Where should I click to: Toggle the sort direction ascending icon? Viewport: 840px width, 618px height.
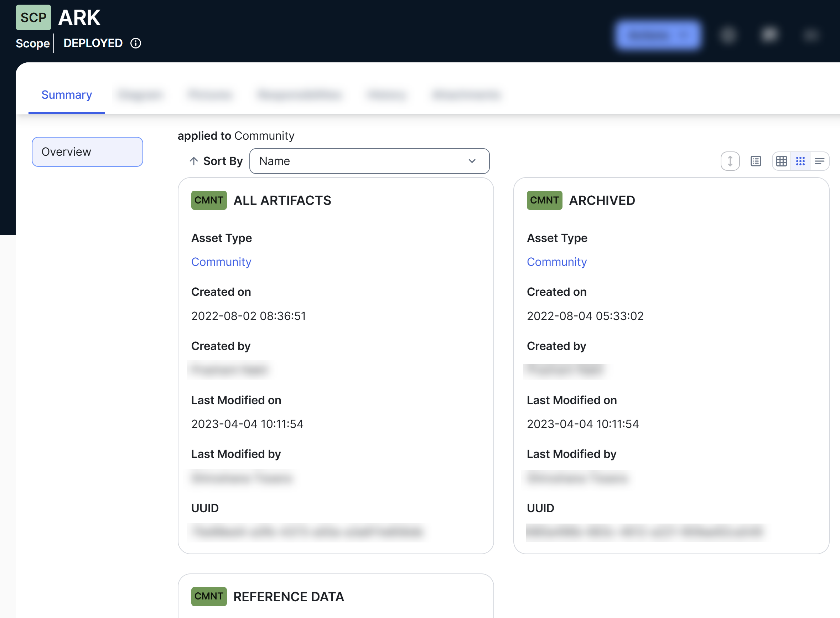pos(194,160)
